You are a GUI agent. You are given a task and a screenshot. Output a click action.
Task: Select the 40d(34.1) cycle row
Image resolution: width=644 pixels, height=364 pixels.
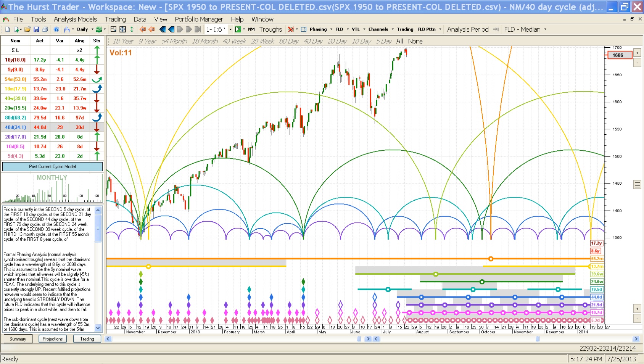tap(15, 127)
